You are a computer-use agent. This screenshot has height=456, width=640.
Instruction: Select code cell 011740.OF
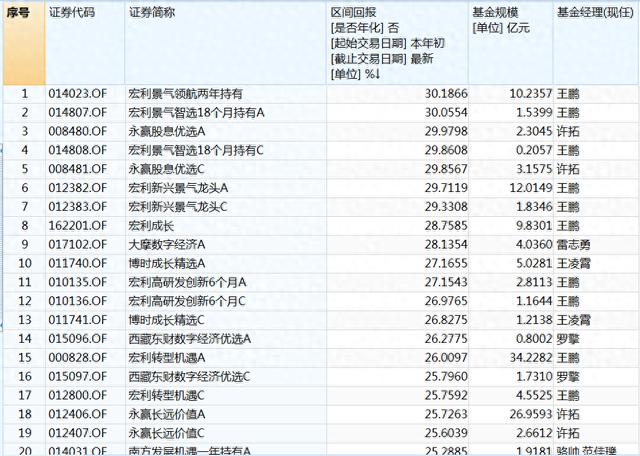78,263
